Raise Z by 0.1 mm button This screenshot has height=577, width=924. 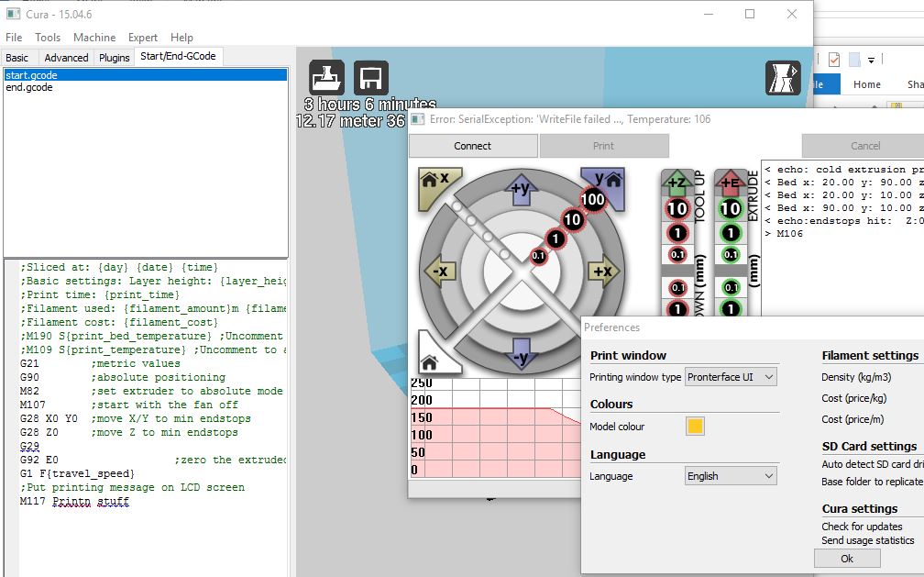click(677, 255)
